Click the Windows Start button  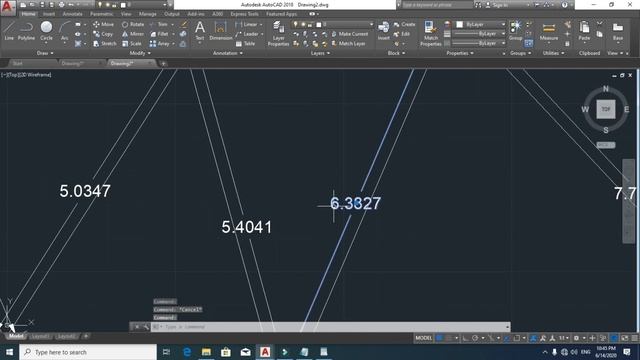click(9, 352)
